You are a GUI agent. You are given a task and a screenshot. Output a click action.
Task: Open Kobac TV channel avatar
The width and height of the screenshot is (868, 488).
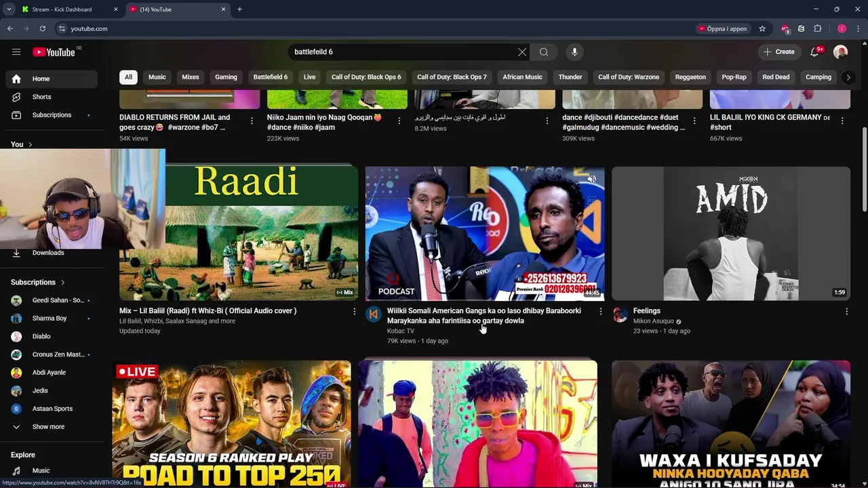point(373,314)
